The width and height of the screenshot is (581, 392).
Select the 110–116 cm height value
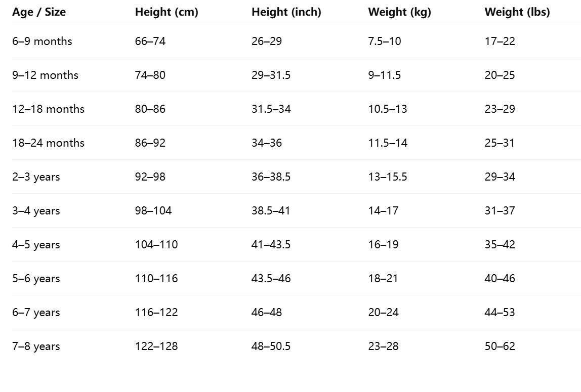tap(156, 278)
